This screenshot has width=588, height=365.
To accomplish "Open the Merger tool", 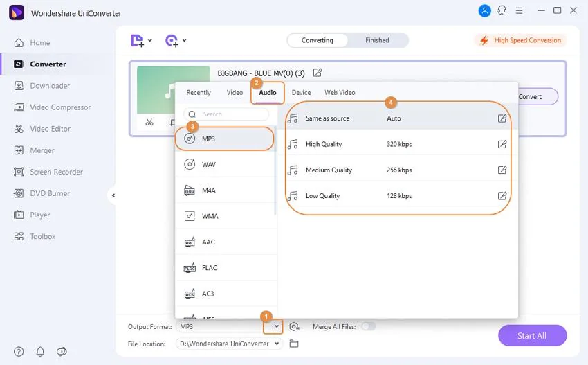I will coord(34,150).
